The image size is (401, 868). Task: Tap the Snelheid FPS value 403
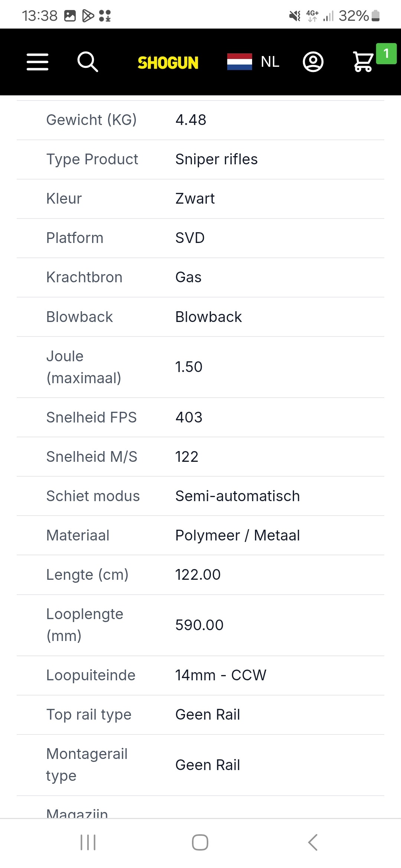(x=189, y=417)
